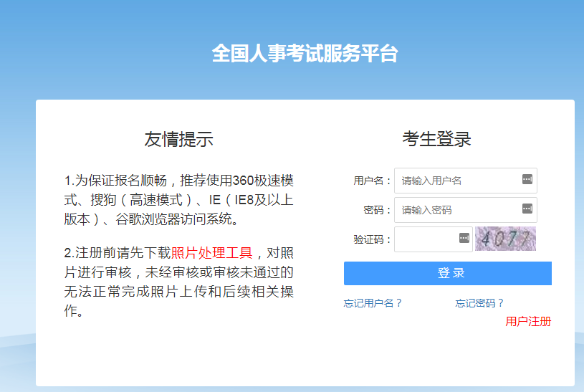584x392 pixels.
Task: Open the 忘记用户名？ link
Action: 373,303
